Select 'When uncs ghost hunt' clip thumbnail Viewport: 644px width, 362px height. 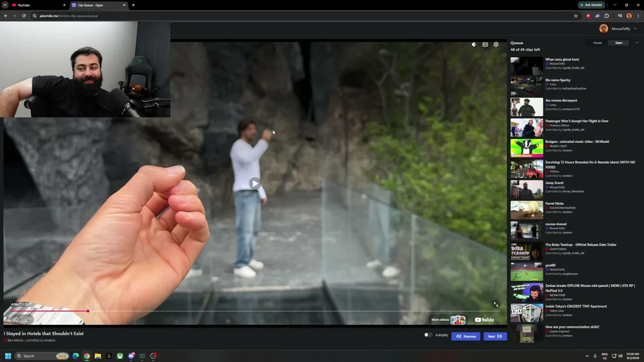click(527, 66)
